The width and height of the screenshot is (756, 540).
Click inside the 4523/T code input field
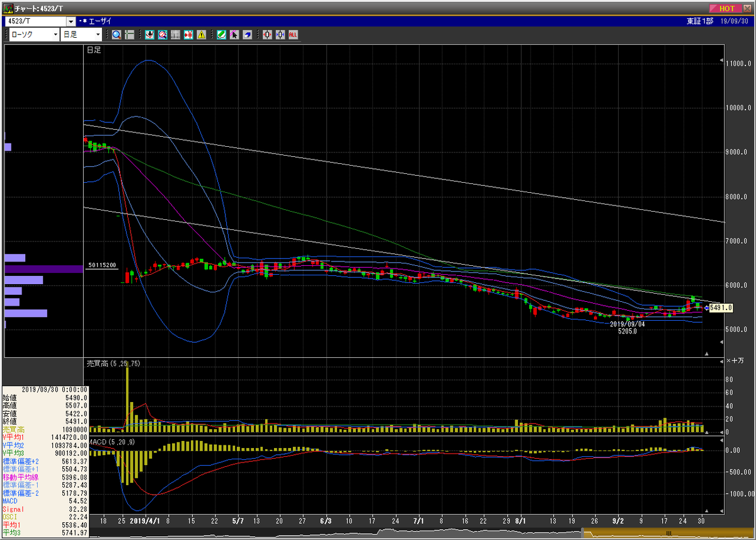pyautogui.click(x=35, y=21)
